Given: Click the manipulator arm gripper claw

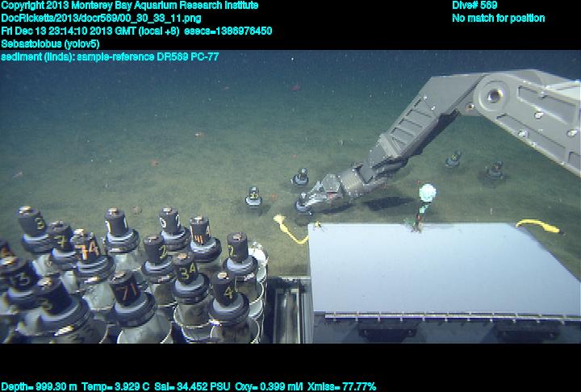Looking at the screenshot, I should [327, 192].
